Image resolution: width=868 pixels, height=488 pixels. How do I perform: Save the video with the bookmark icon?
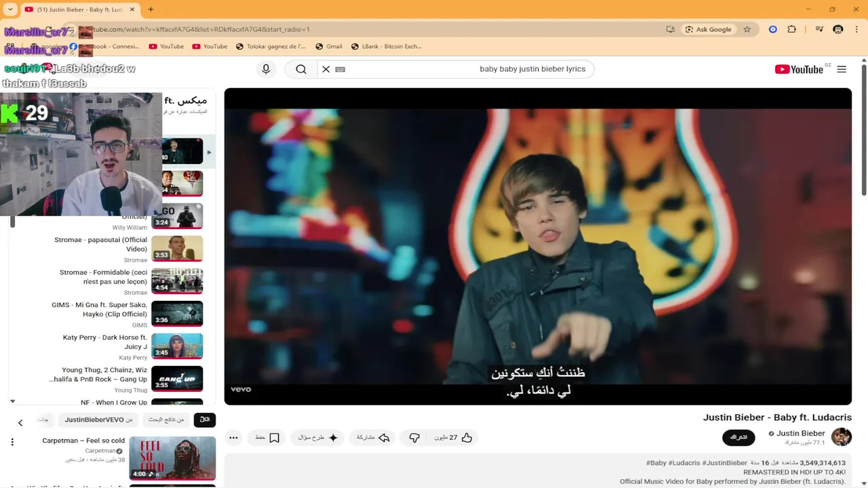[x=267, y=438]
